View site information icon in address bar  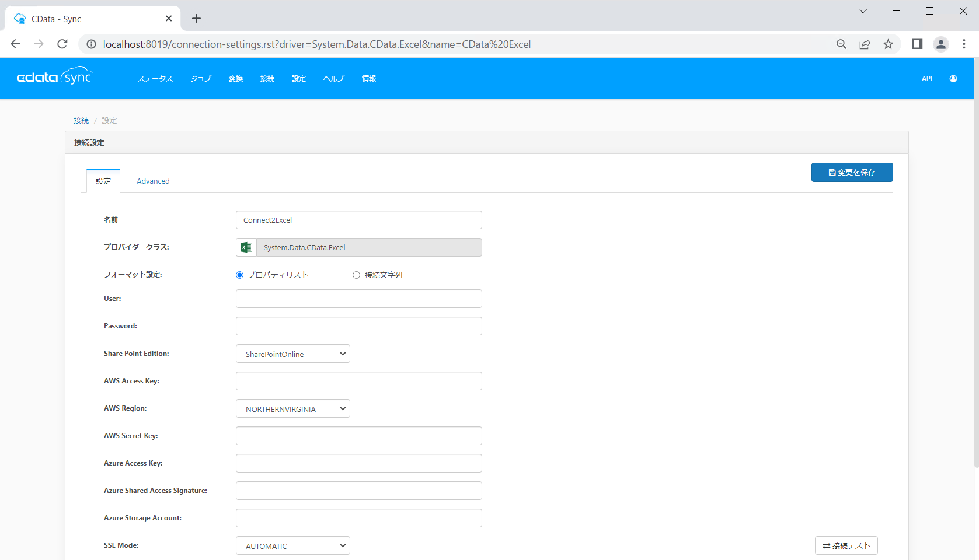(x=91, y=44)
